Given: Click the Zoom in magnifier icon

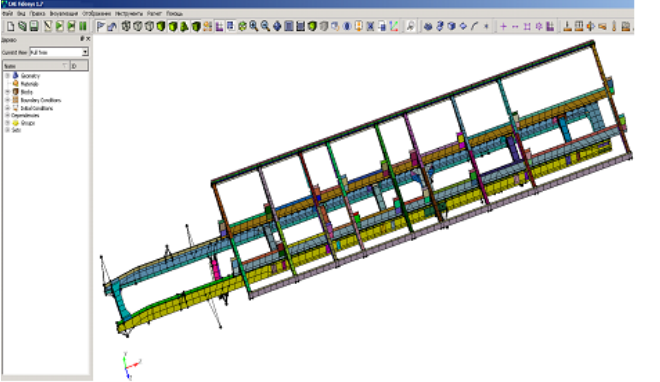Looking at the screenshot, I should pyautogui.click(x=253, y=27).
